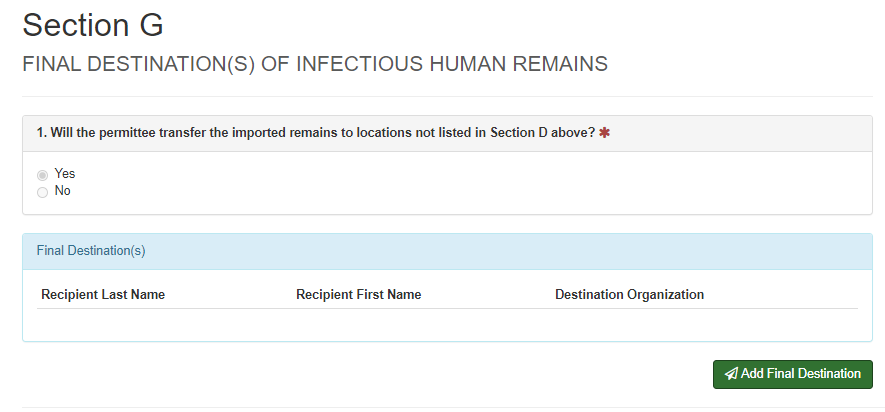Screen dimensions: 885x412
Task: Click the No option label text
Action: pyautogui.click(x=63, y=191)
